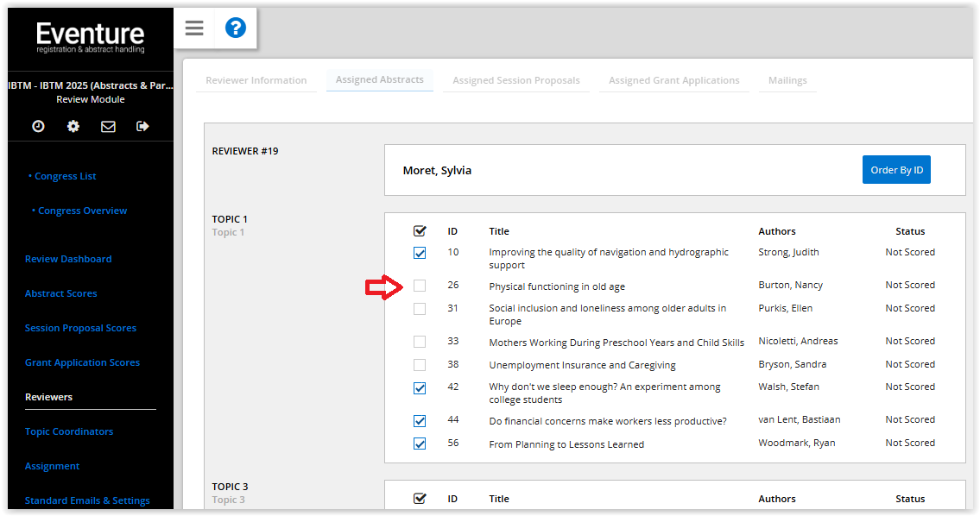Image resolution: width=980 pixels, height=516 pixels.
Task: Click the envelope mail icon
Action: (x=108, y=127)
